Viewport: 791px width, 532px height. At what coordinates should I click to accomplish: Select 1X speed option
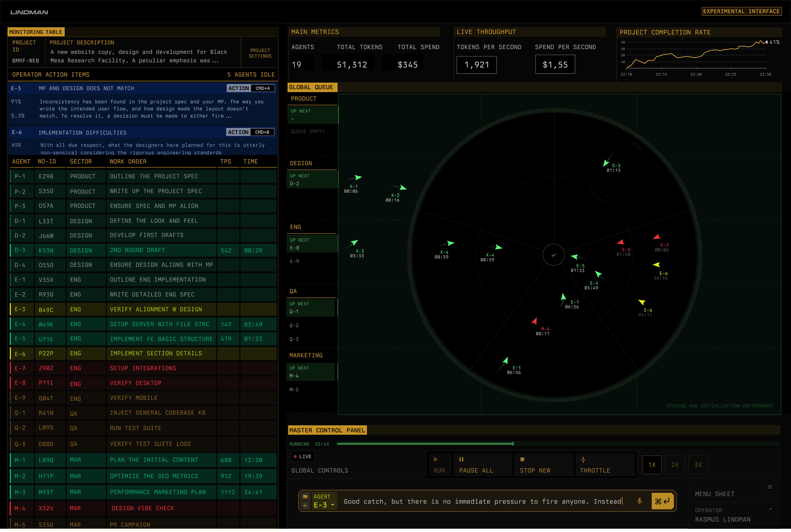pyautogui.click(x=652, y=465)
